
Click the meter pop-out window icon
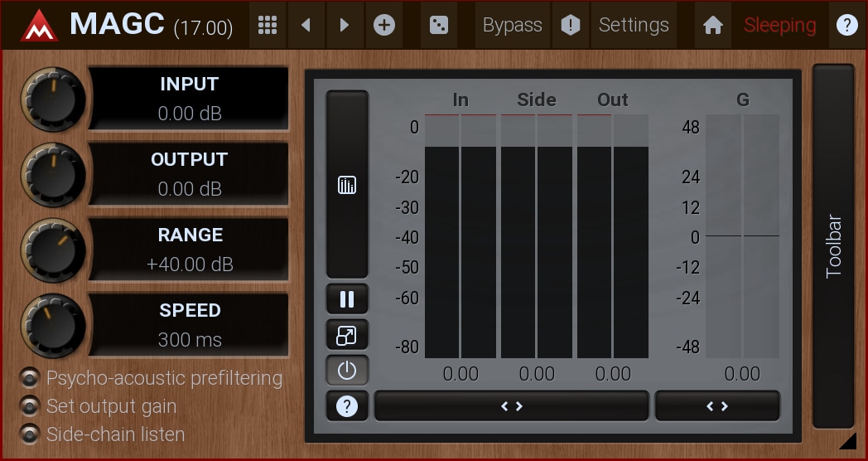pos(347,335)
